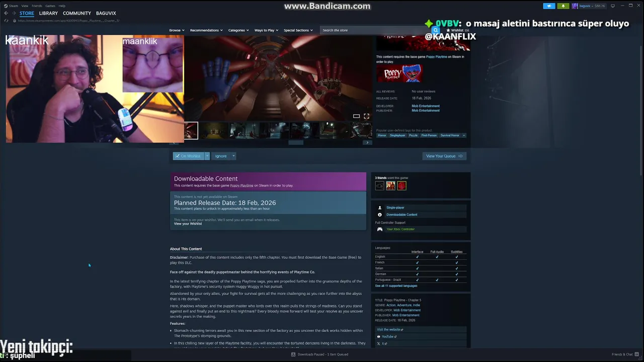Click the Puzzle tag
This screenshot has height=362, width=644.
[x=413, y=135]
